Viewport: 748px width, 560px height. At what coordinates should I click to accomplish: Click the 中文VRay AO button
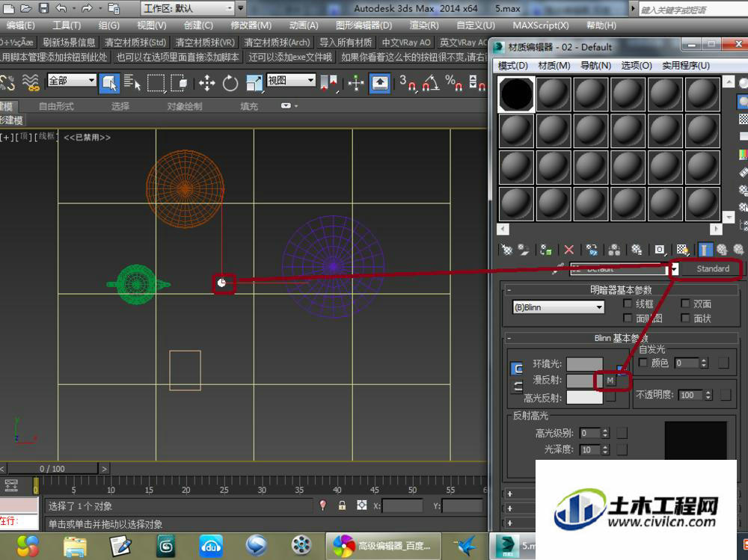click(x=406, y=43)
